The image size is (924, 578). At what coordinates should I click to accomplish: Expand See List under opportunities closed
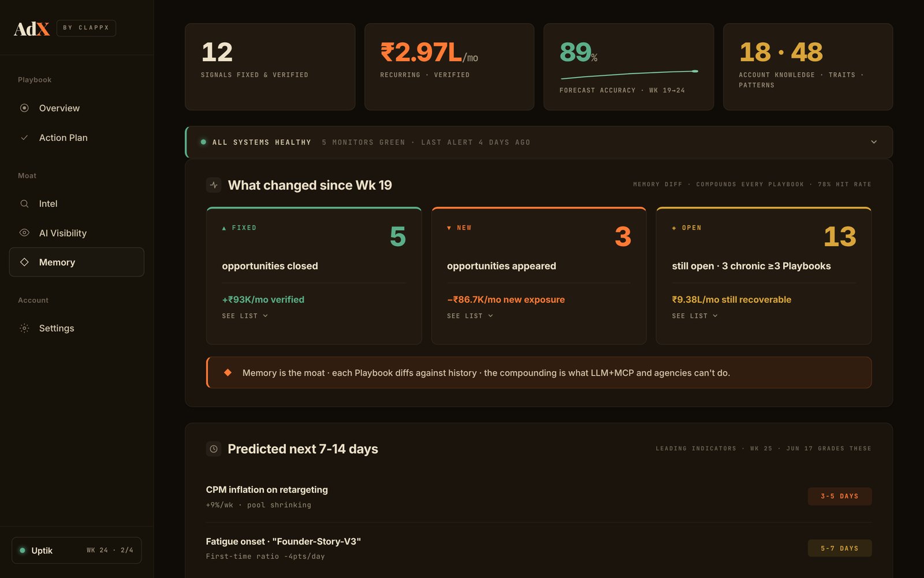(245, 316)
